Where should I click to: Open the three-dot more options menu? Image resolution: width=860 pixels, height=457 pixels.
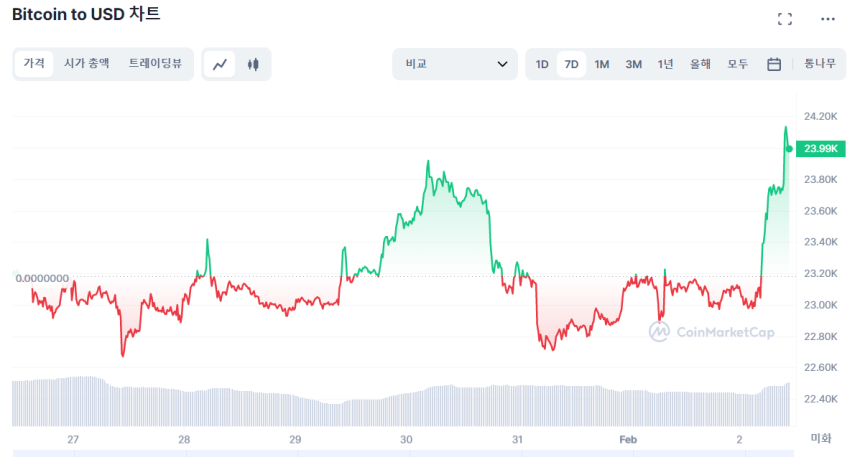click(x=827, y=19)
